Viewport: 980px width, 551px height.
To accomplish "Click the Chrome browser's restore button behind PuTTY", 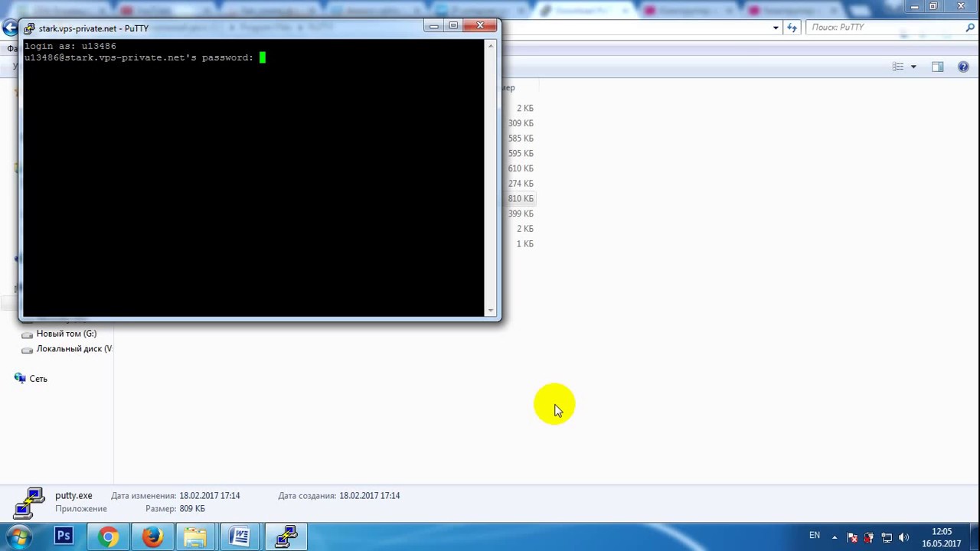I will coord(933,6).
